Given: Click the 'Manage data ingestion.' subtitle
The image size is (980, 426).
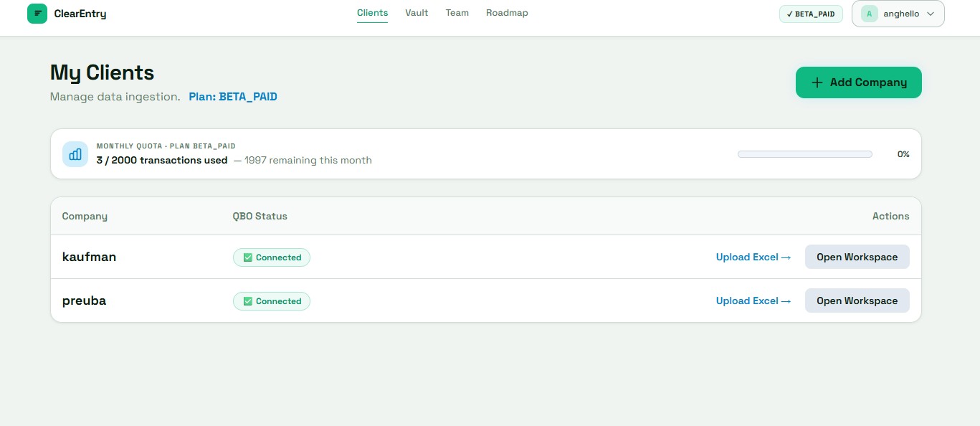Looking at the screenshot, I should coord(115,96).
